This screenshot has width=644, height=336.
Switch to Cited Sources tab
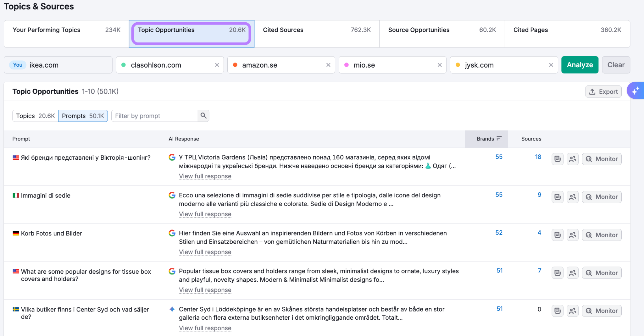[317, 34]
